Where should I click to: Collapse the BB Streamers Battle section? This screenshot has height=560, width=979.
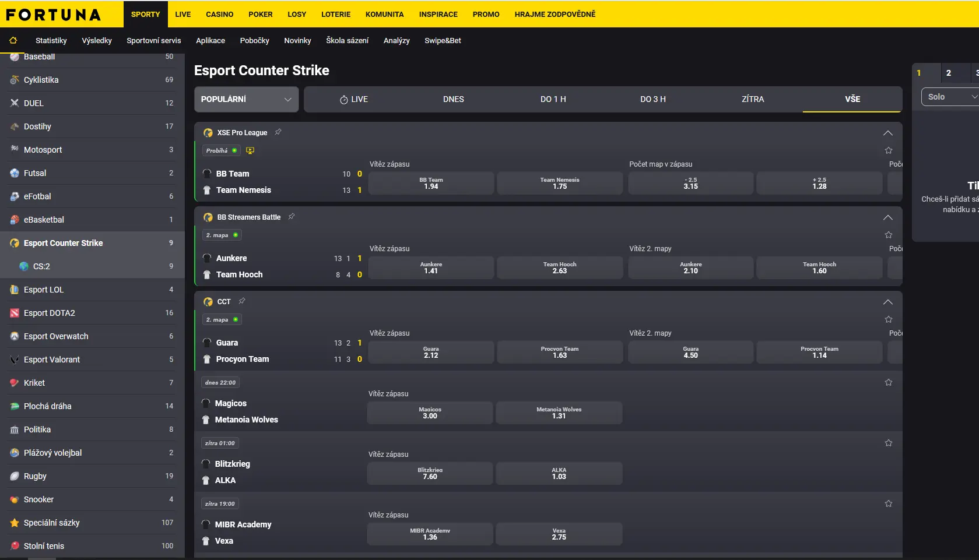888,217
